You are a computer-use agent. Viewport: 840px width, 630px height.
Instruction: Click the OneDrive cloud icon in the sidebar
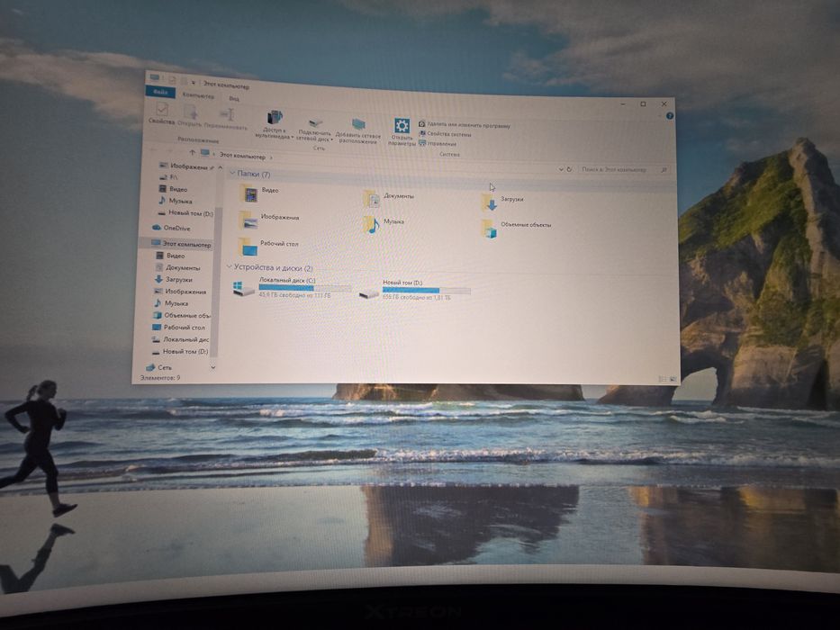(156, 228)
